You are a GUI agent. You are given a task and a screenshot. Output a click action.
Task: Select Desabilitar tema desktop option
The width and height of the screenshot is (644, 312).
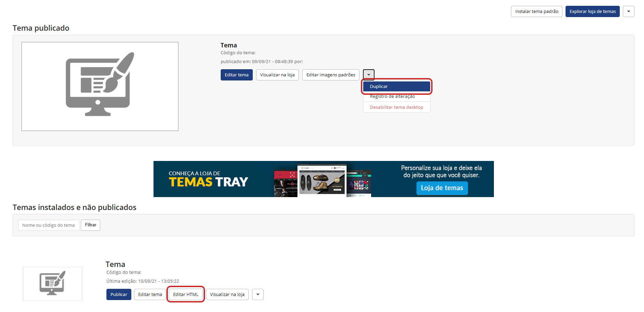coord(396,107)
